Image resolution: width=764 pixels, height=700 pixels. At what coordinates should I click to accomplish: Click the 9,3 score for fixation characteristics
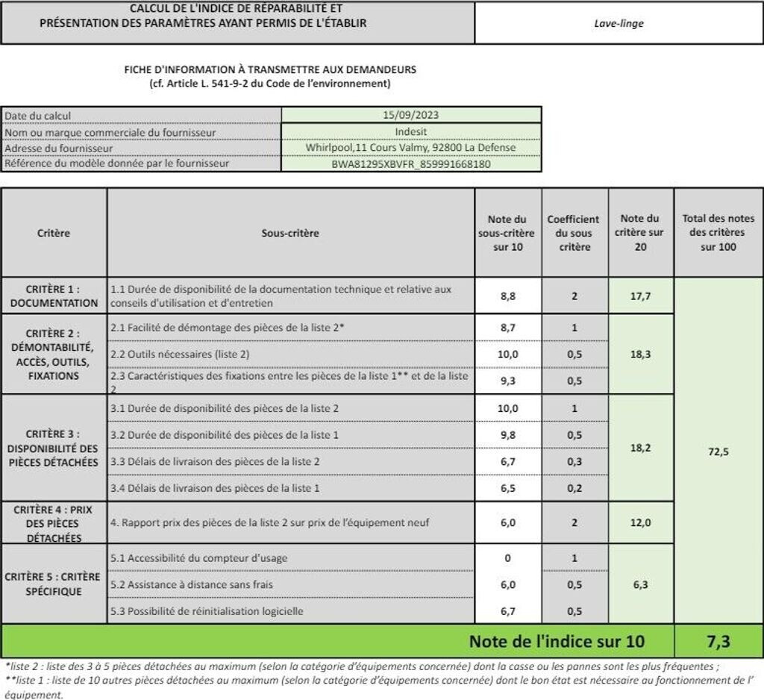(507, 381)
